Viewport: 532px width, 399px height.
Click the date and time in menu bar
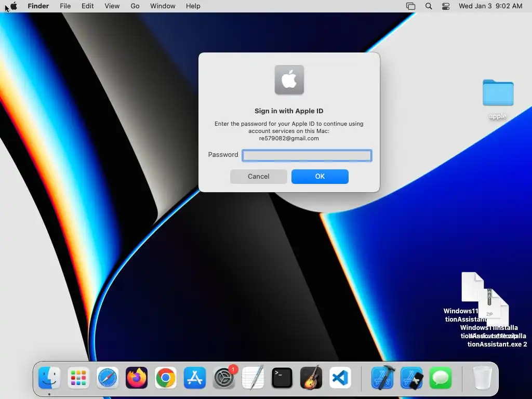(x=490, y=6)
